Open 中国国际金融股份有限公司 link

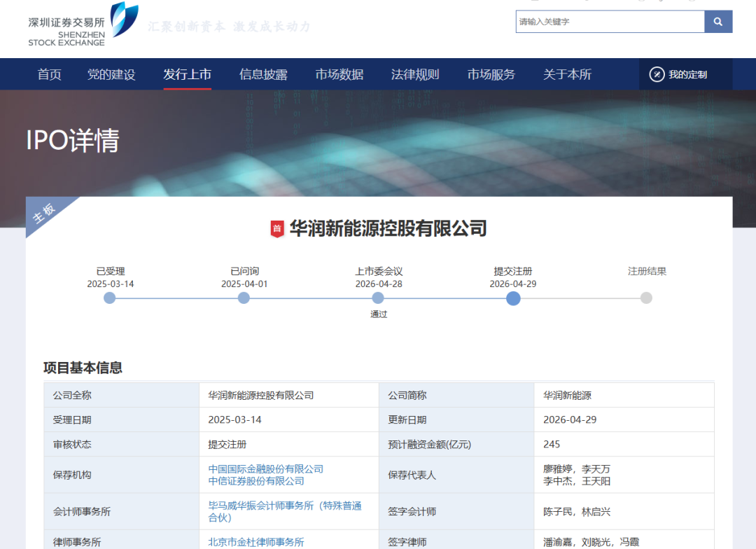[266, 469]
